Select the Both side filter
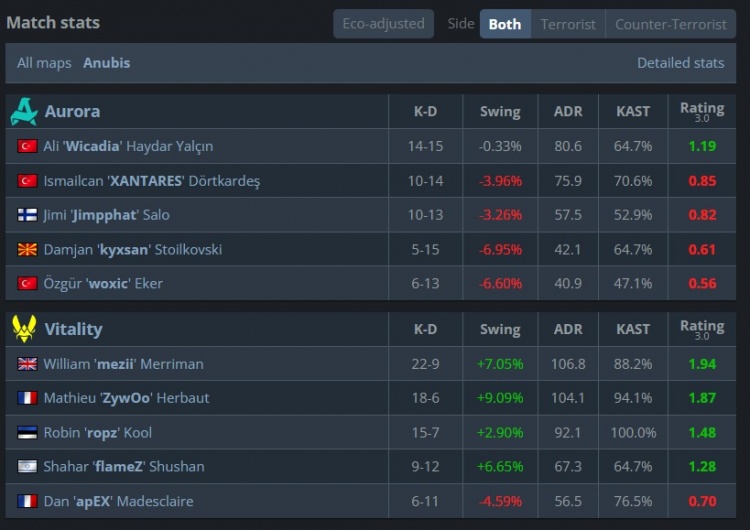This screenshot has width=750, height=530. tap(505, 23)
